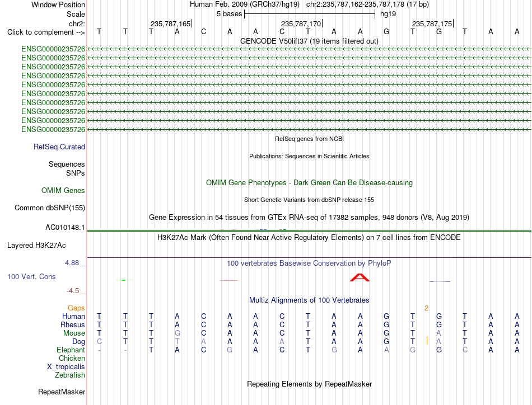The width and height of the screenshot is (532, 405).
Task: Click the blue PhyloP conservation bar
Action: (x=440, y=281)
